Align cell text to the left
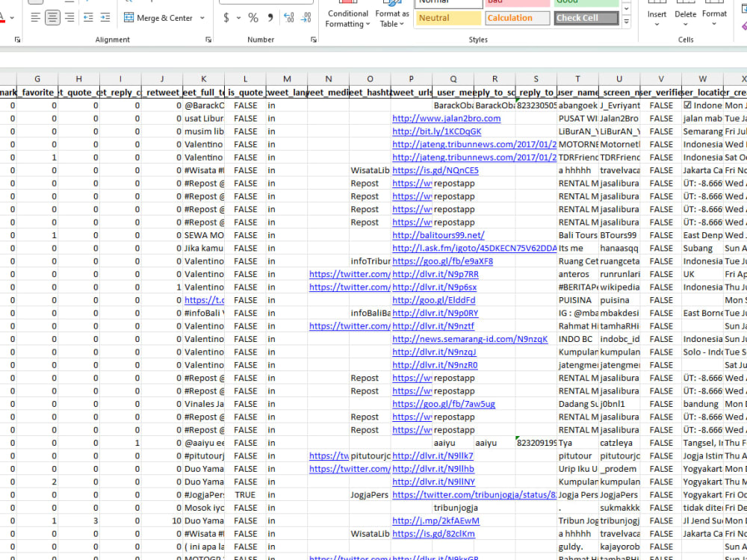Image resolution: width=747 pixels, height=560 pixels. (x=35, y=18)
